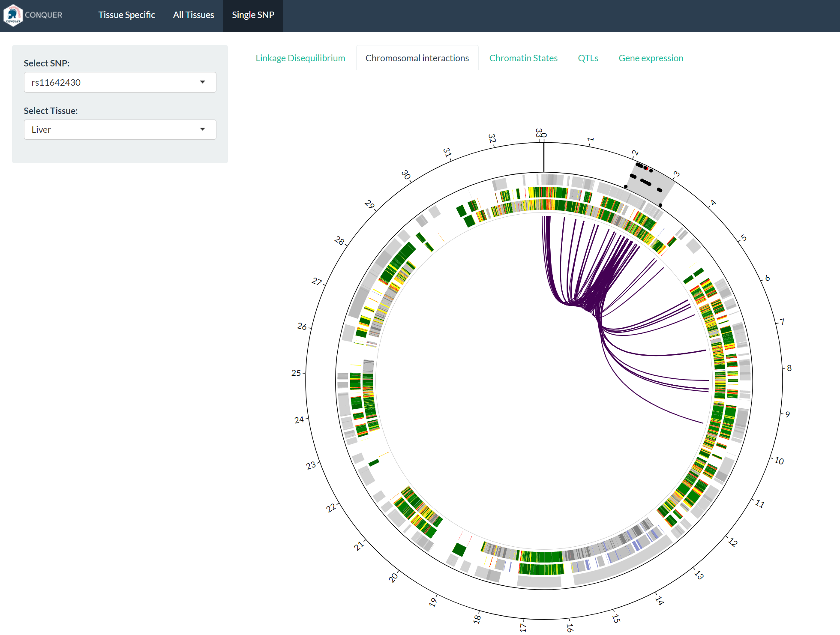This screenshot has width=840, height=635.
Task: Click axis label 10 on the circle plot
Action: click(779, 461)
